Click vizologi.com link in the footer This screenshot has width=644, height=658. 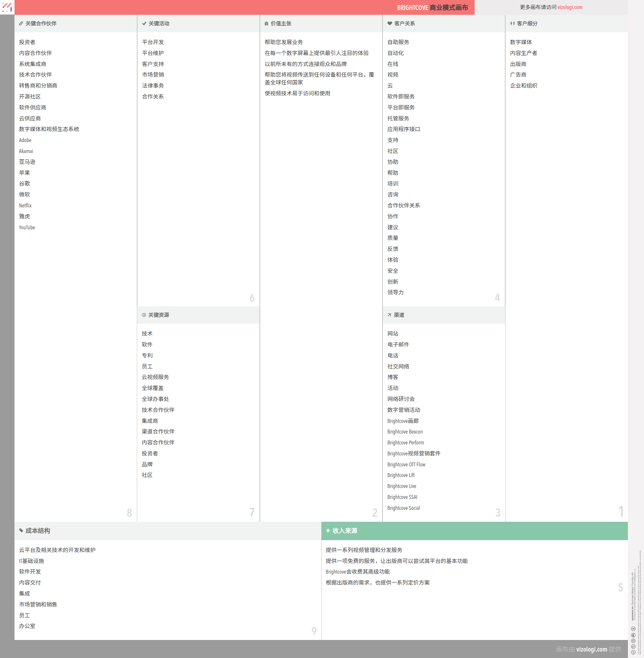[x=591, y=649]
